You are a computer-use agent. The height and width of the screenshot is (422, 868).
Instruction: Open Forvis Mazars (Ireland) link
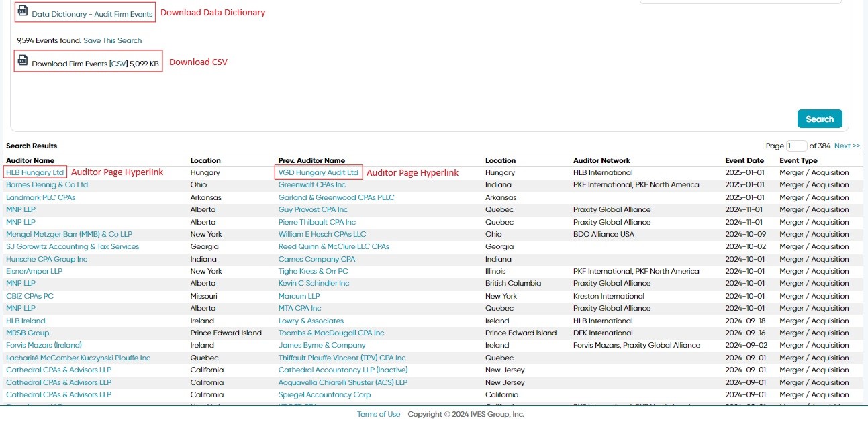tap(44, 345)
